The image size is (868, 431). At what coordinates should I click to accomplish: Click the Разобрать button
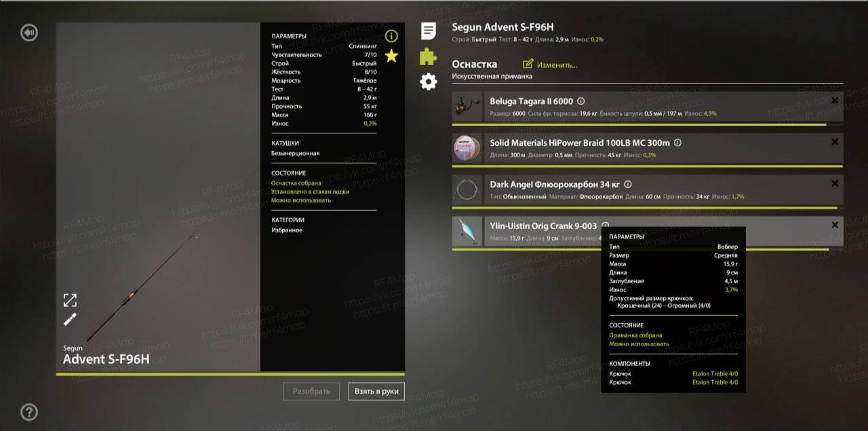click(x=311, y=391)
